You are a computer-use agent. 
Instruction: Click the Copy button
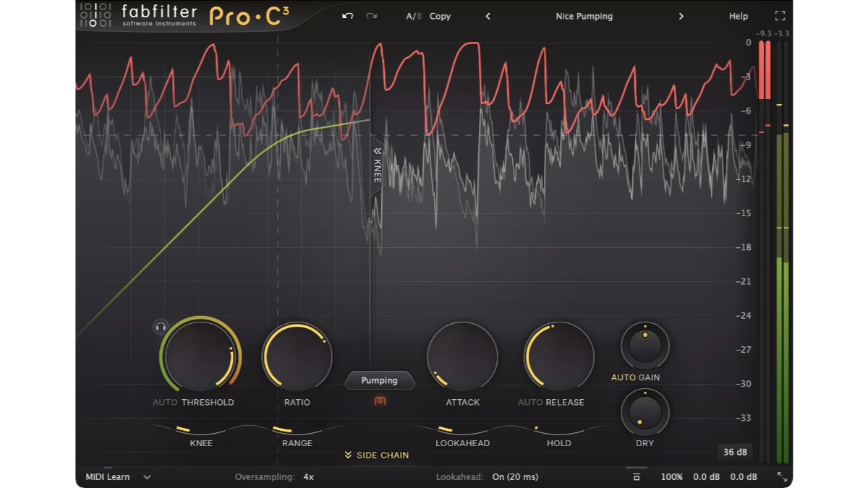(x=440, y=16)
